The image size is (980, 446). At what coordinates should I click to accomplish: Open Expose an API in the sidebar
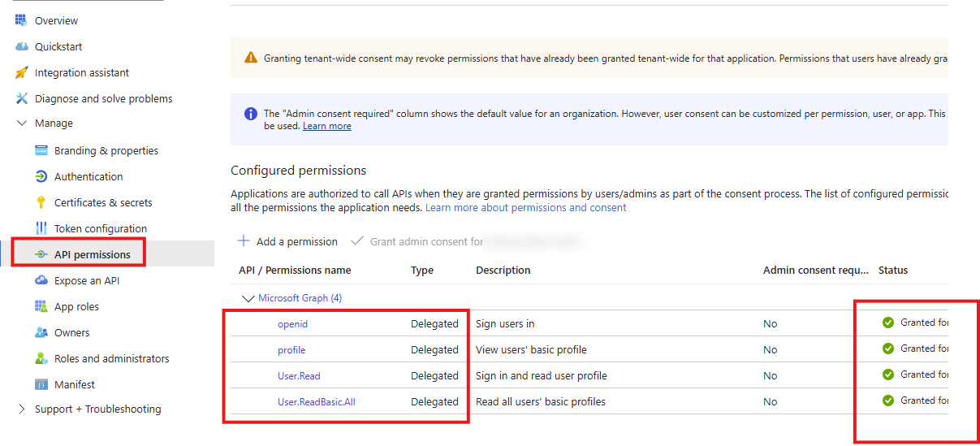point(87,280)
